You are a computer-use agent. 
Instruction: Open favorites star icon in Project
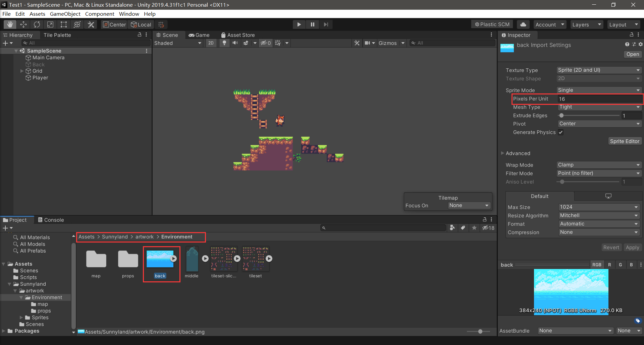474,228
